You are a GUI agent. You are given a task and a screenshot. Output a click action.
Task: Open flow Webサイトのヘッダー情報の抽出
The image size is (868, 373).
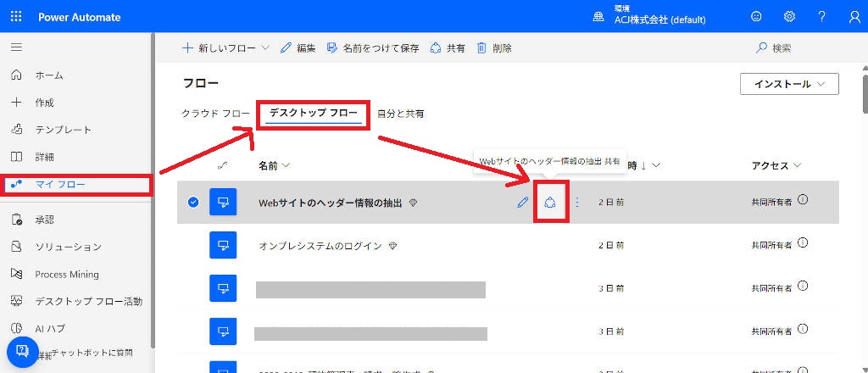[x=330, y=203]
